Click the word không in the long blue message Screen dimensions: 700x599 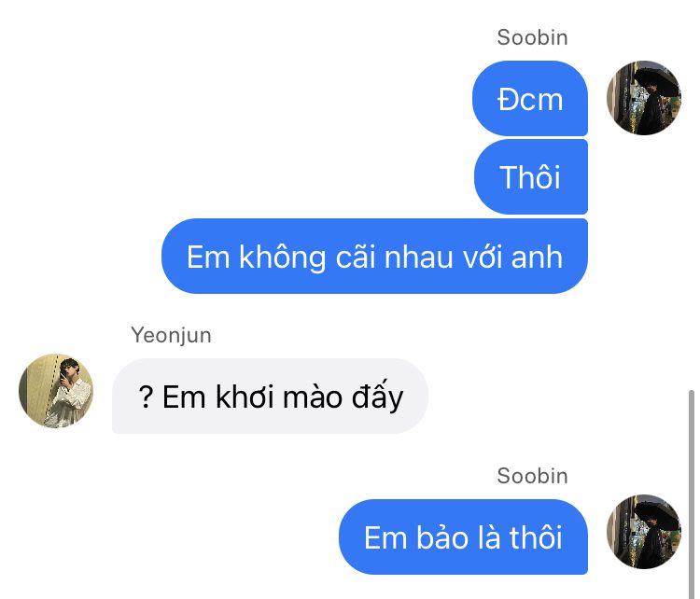point(283,257)
